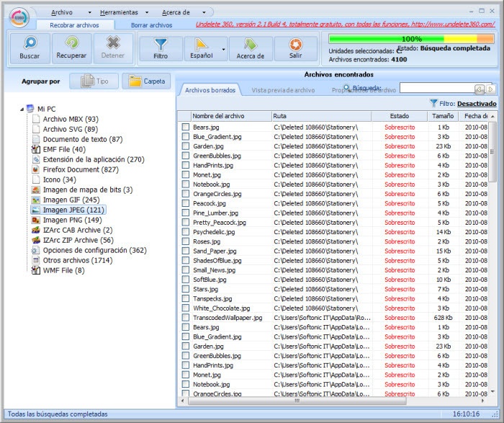Check the box for Bears.jpg
504x423 pixels.
[185, 128]
